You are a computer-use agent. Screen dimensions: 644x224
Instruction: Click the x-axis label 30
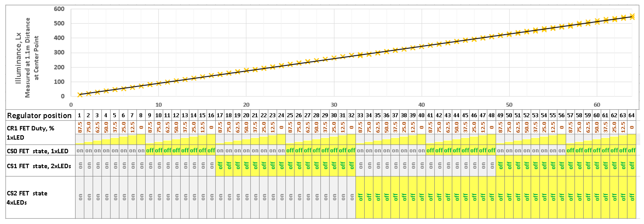pyautogui.click(x=334, y=105)
